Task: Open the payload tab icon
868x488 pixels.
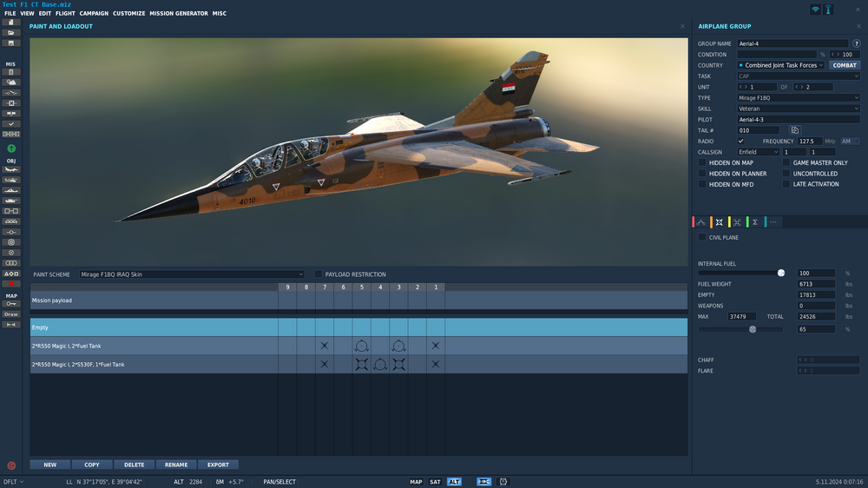Action: [x=719, y=222]
